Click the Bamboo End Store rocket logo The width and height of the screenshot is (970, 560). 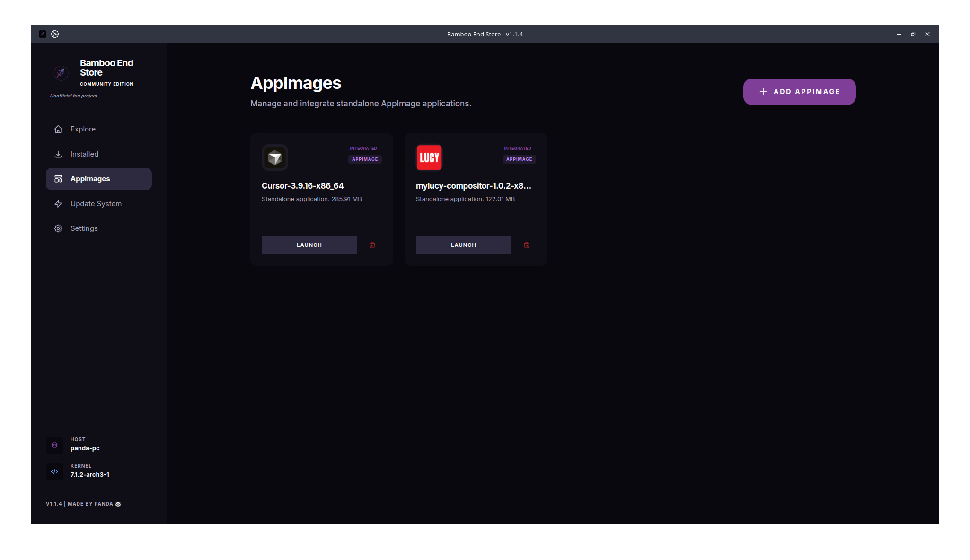tap(61, 73)
